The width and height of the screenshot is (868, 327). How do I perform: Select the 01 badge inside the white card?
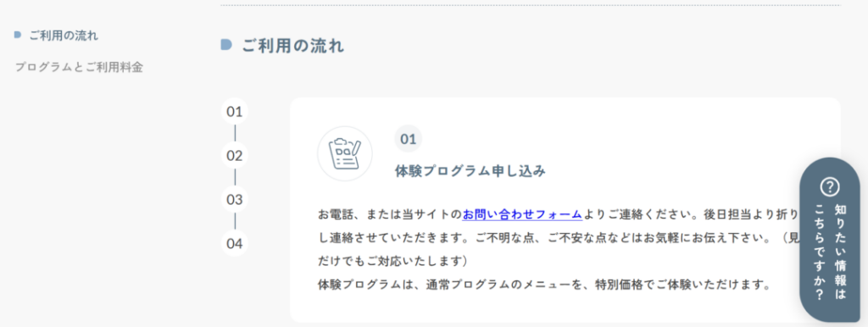click(408, 139)
